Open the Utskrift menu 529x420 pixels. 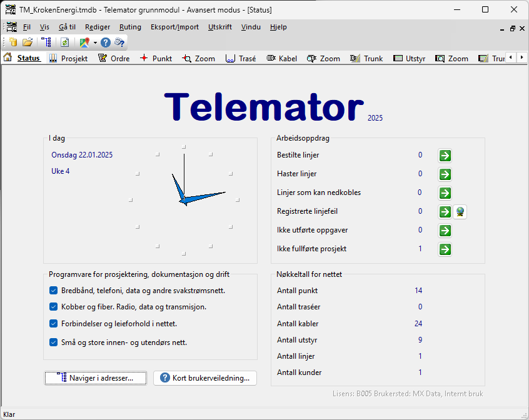pyautogui.click(x=220, y=27)
